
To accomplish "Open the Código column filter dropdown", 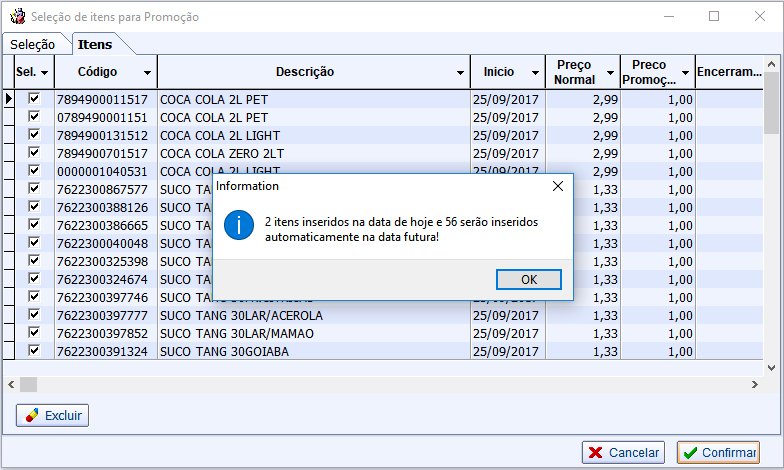I will point(147,73).
